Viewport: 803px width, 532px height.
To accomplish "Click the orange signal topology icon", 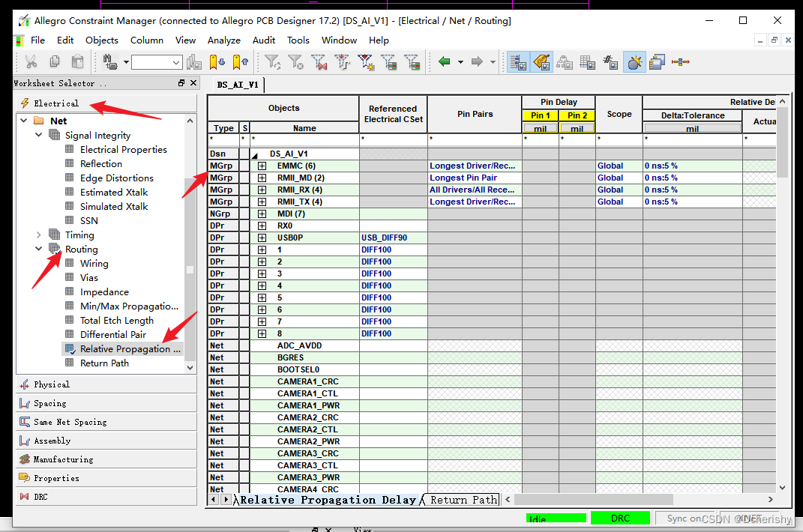I will [x=681, y=62].
